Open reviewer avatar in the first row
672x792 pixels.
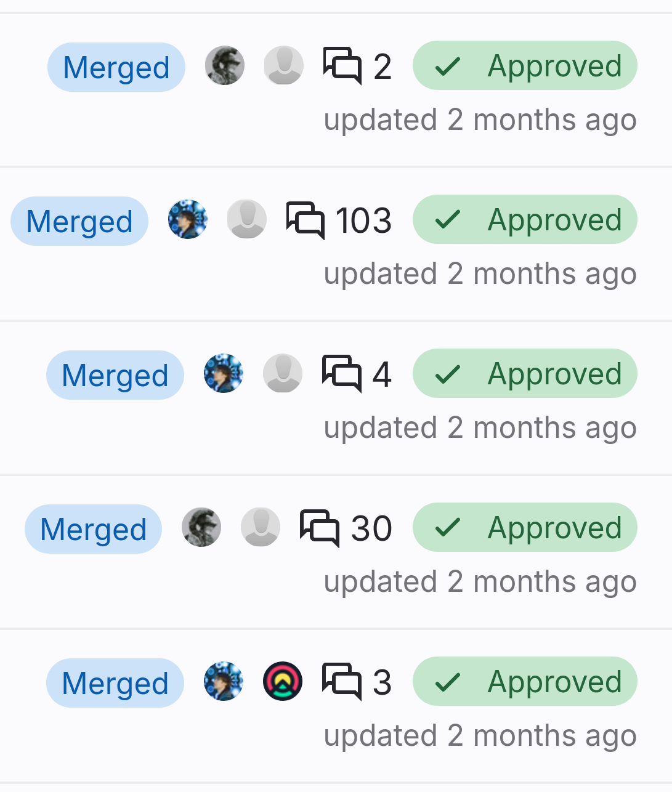(x=283, y=65)
